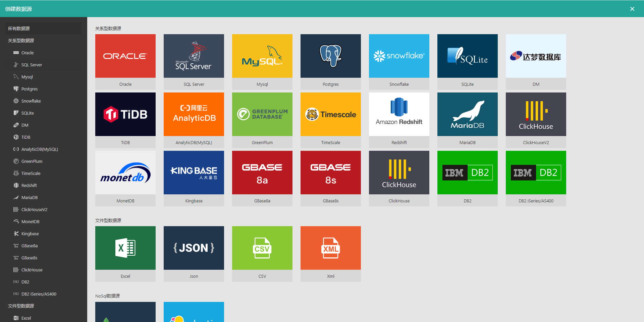
Task: Open the MySQL dolphin tile
Action: (x=262, y=62)
